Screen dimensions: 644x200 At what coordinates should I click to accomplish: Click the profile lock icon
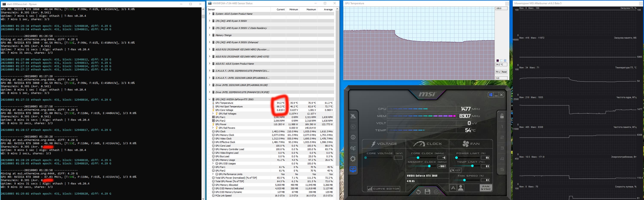pyautogui.click(x=502, y=116)
